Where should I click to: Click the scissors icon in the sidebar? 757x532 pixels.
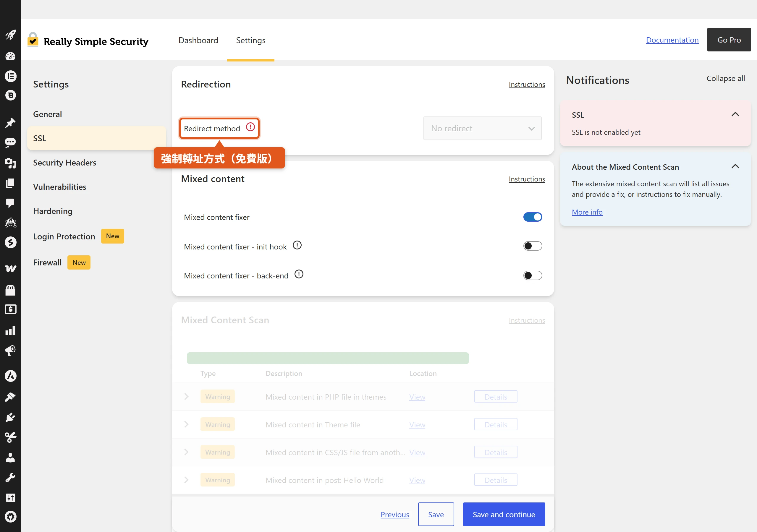pos(11,437)
